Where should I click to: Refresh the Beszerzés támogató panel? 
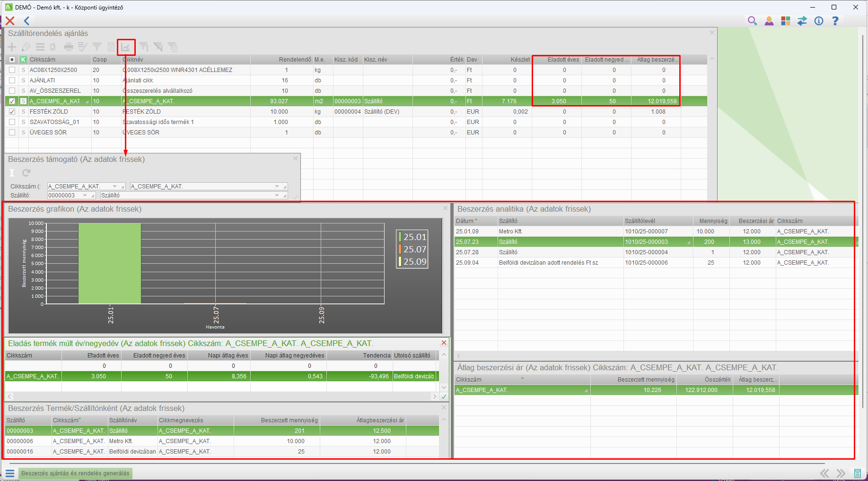[26, 173]
